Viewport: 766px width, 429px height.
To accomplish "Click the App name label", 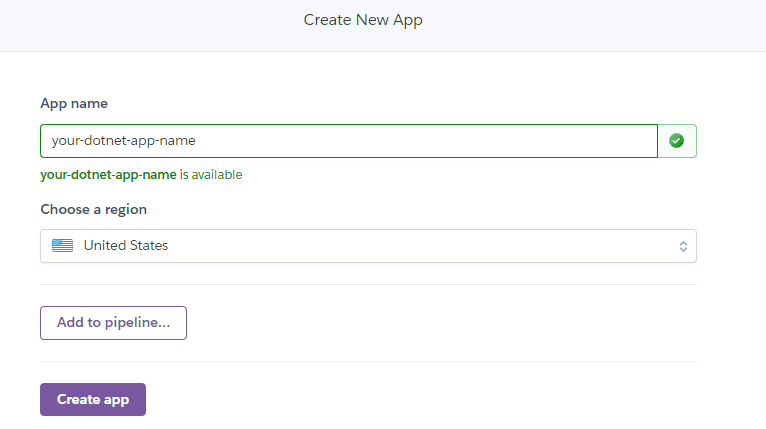I will pos(74,104).
